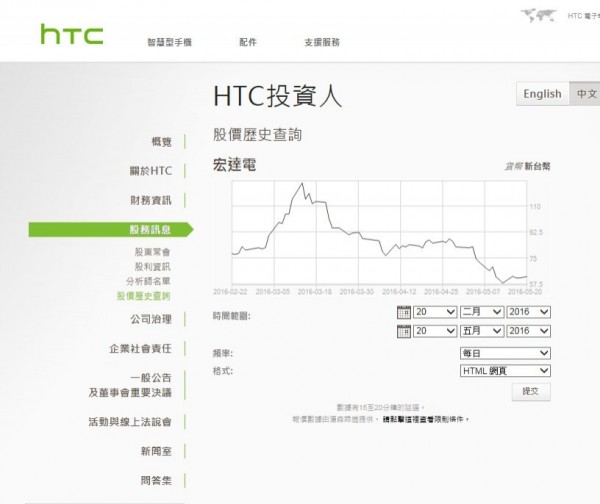Open the end day dropdown showing 20
This screenshot has height=504, width=600.
coord(435,331)
